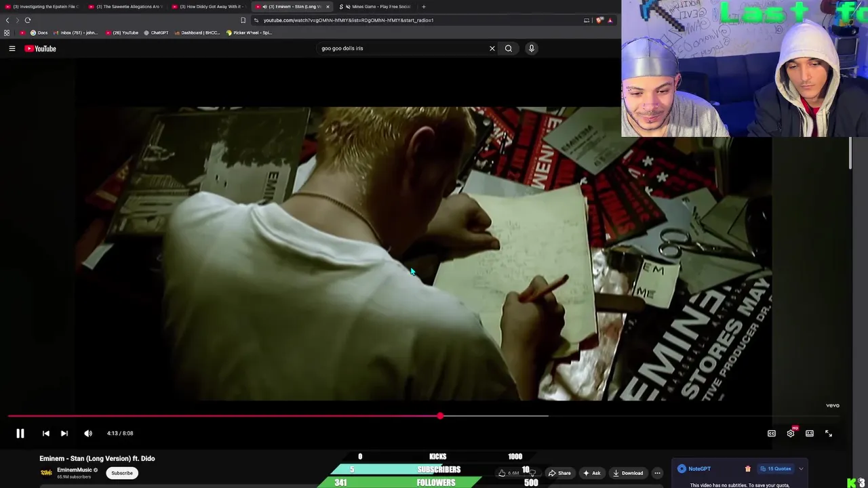868x488 pixels.
Task: Pause the Eminem Stan video
Action: [x=20, y=433]
